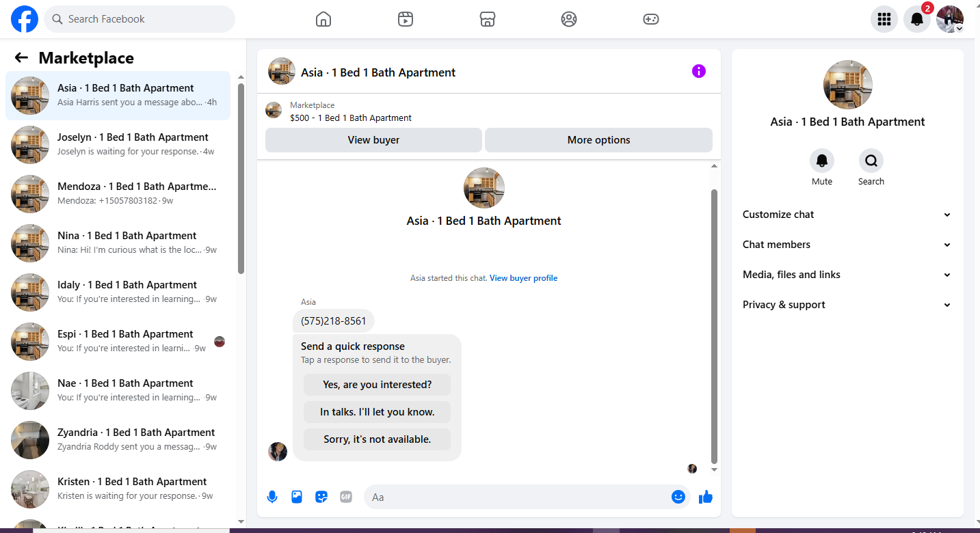Send quick response 'Yes, are you interested?'

click(378, 385)
